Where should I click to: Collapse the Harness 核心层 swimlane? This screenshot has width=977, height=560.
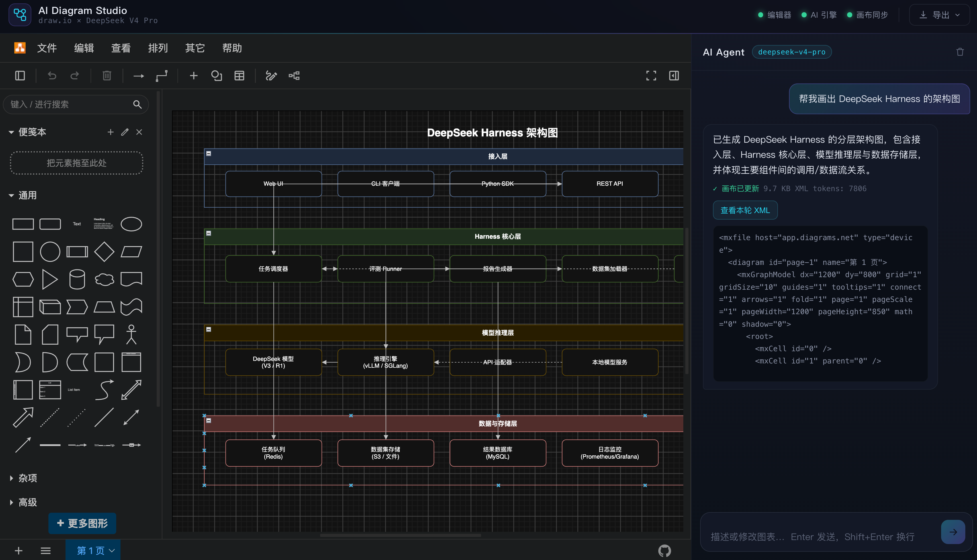coord(209,233)
